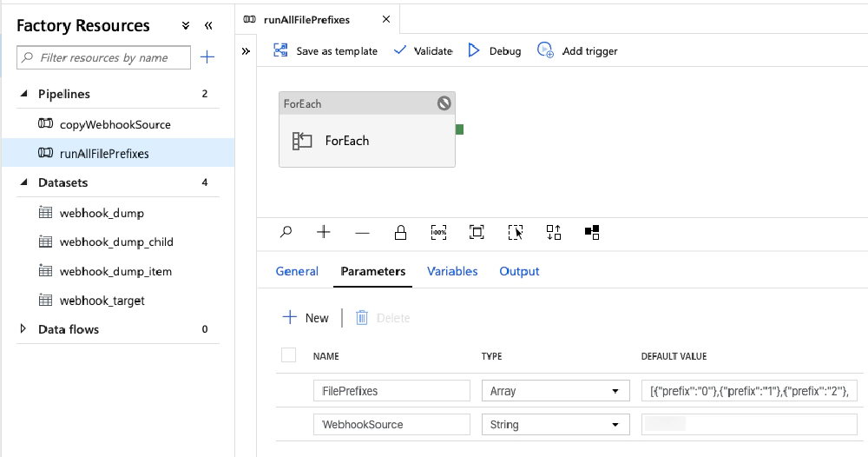
Task: Click Save as template
Action: click(325, 51)
